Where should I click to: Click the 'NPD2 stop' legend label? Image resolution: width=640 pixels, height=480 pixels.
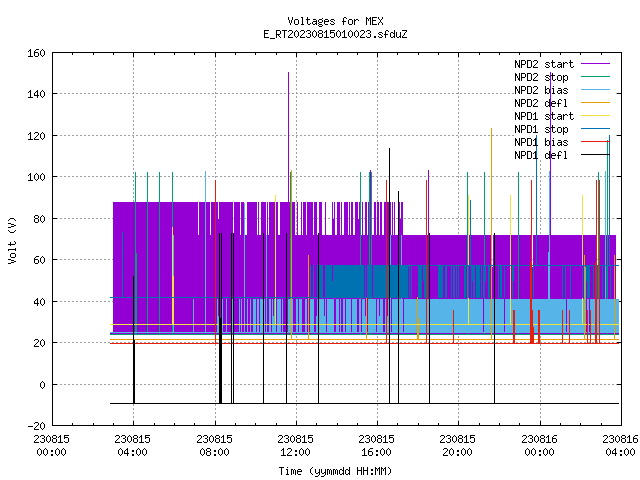(x=541, y=77)
